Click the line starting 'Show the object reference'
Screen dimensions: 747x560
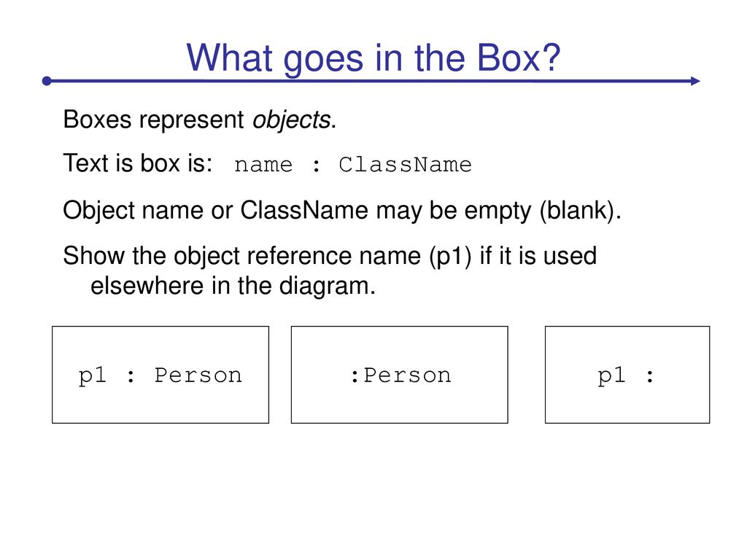point(330,256)
